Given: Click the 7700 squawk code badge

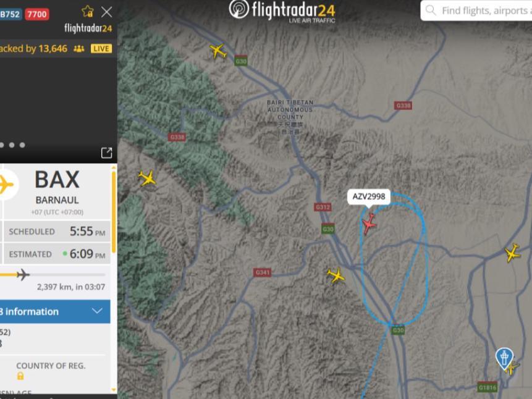Looking at the screenshot, I should point(37,14).
